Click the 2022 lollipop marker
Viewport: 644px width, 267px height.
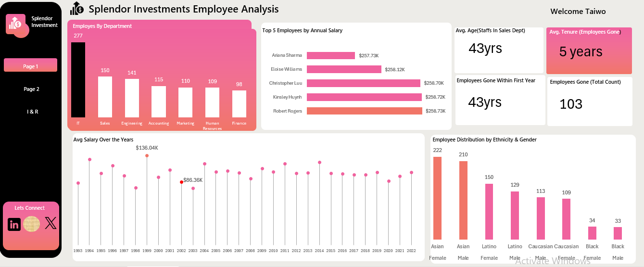(411, 172)
